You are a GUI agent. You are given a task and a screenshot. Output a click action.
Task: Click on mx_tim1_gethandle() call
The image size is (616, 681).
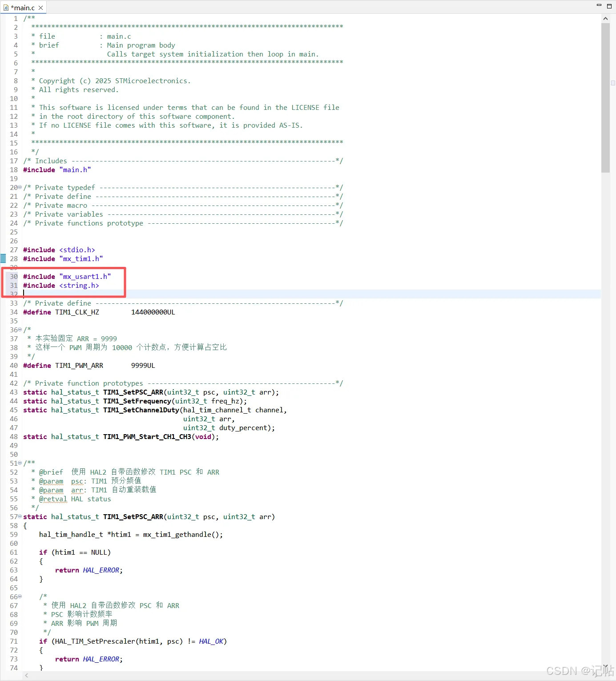pyautogui.click(x=181, y=534)
